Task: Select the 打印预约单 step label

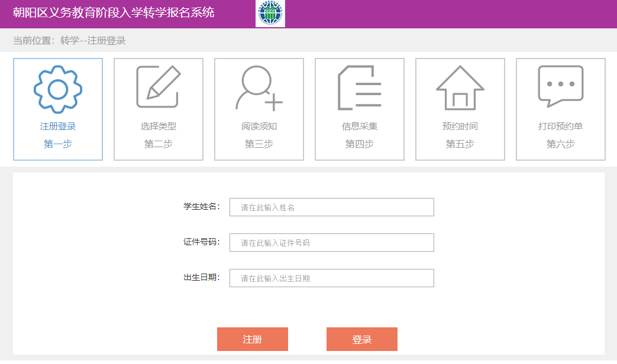Action: (561, 126)
